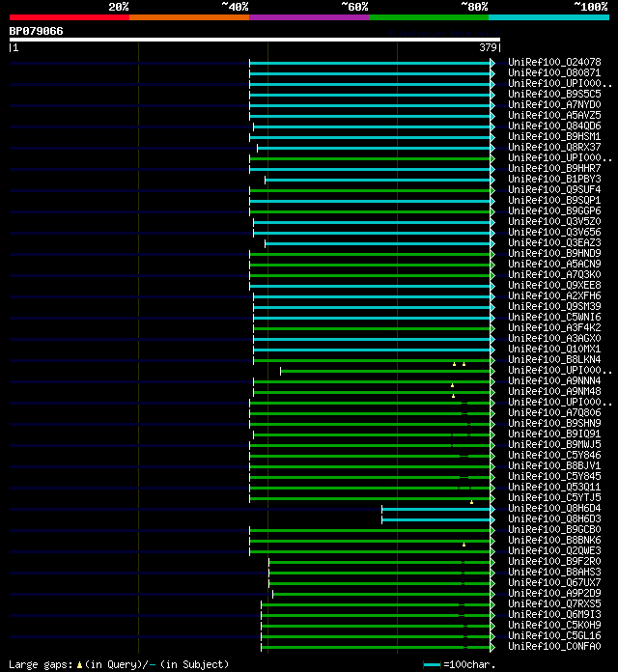The image size is (618, 672).
Task: Click the UniRef100_Q3V656 label
Action: (x=554, y=233)
